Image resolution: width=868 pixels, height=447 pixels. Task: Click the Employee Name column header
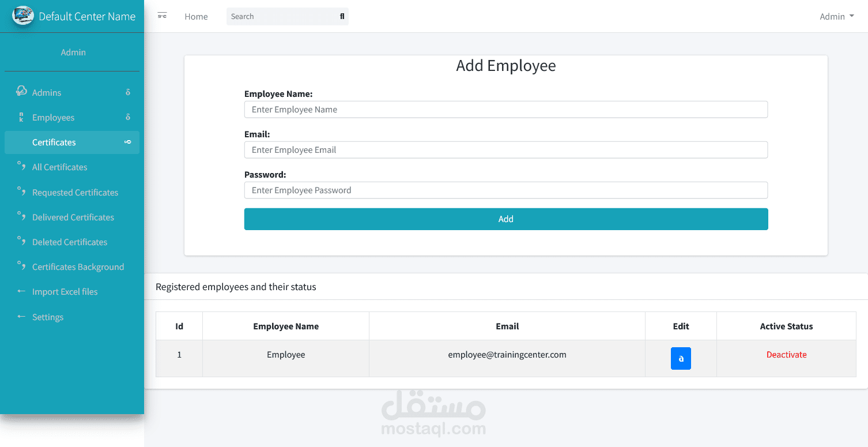286,326
